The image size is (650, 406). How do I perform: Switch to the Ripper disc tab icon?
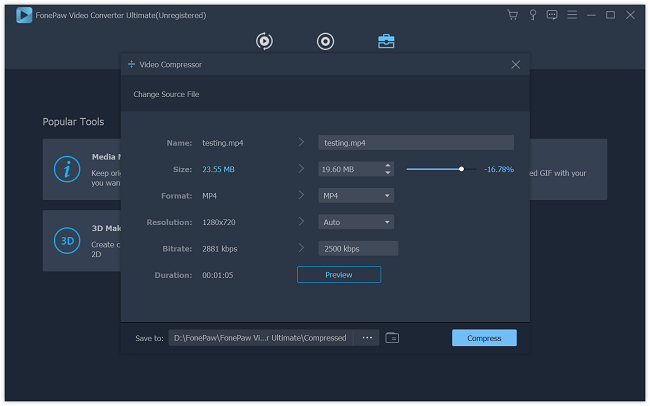[x=325, y=41]
